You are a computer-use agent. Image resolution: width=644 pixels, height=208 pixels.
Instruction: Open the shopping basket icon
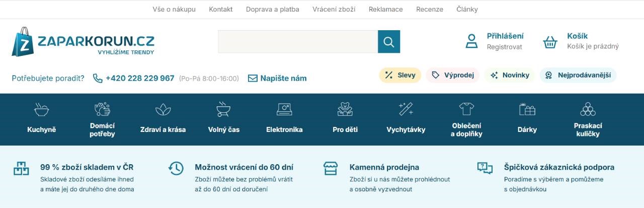click(550, 42)
